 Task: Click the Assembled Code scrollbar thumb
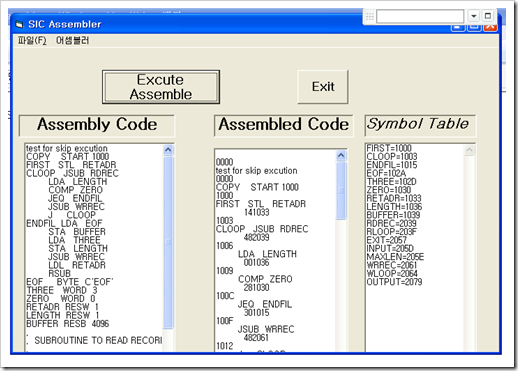(x=341, y=191)
